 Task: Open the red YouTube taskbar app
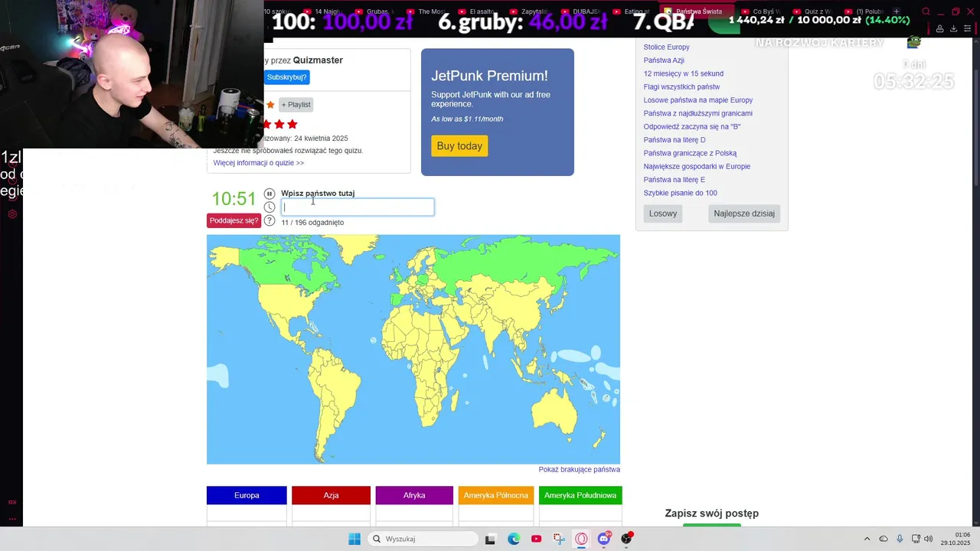point(536,539)
